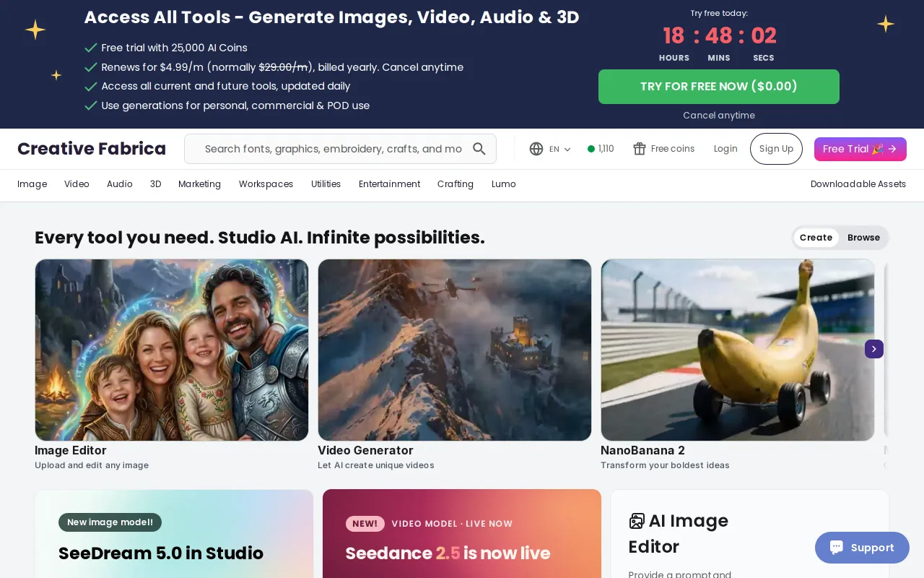Open the 3D menu
Image resolution: width=924 pixels, height=578 pixels.
[x=155, y=184]
